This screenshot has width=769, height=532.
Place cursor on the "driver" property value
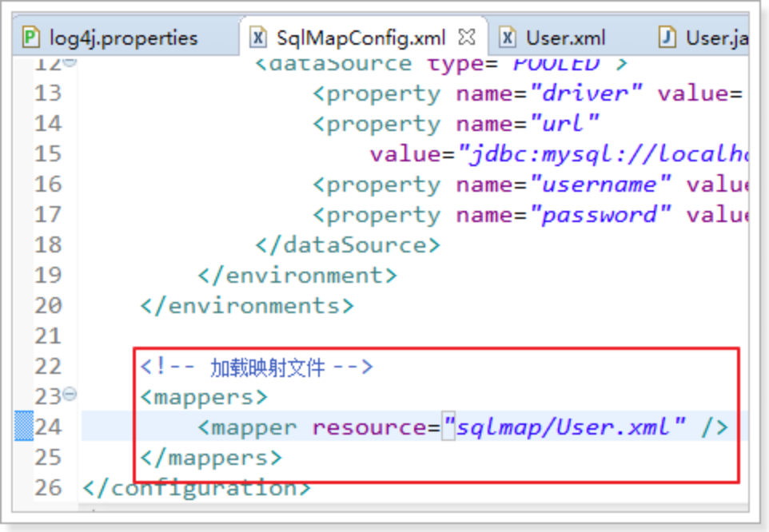(x=586, y=93)
